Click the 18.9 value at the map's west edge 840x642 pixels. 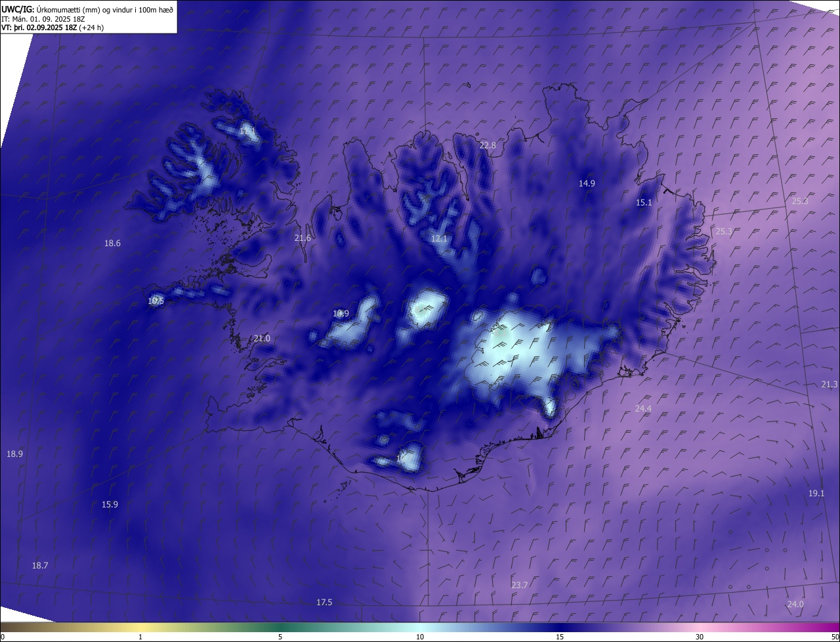click(x=14, y=454)
